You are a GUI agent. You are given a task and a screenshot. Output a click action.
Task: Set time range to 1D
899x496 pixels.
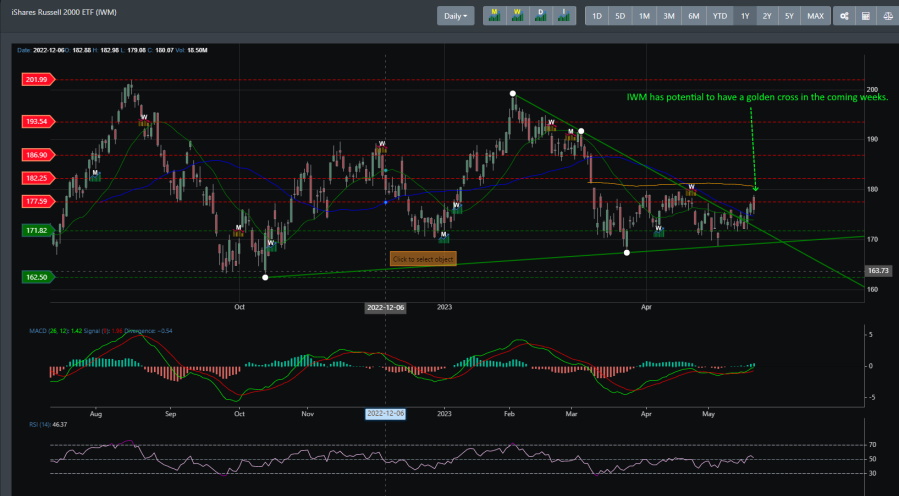point(597,16)
